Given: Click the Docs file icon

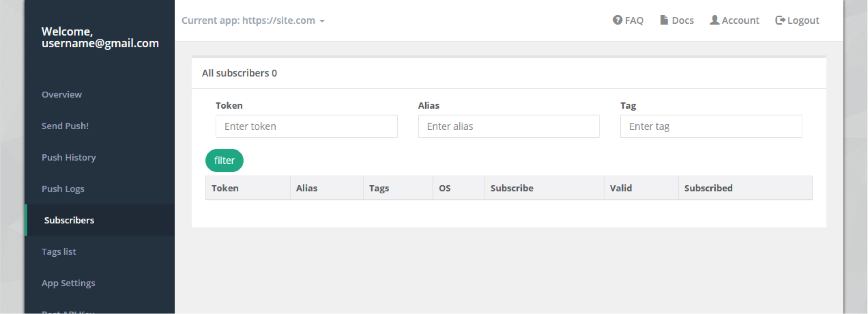Looking at the screenshot, I should 664,20.
